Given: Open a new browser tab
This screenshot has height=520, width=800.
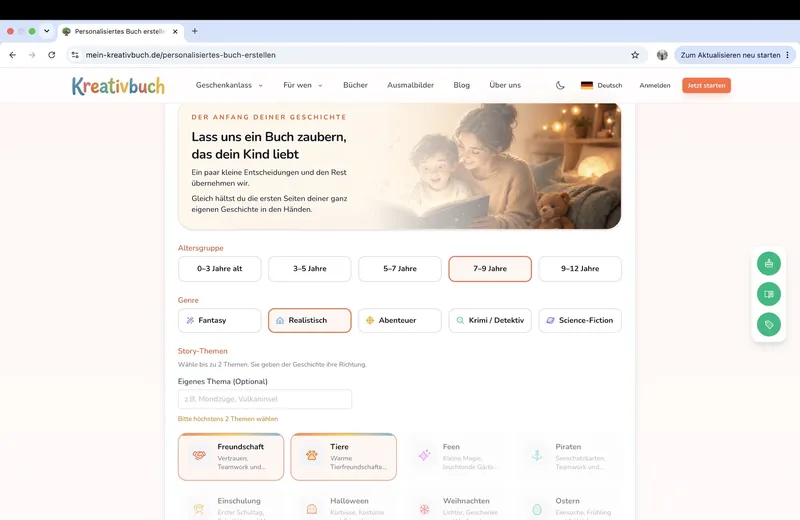Looking at the screenshot, I should point(194,31).
